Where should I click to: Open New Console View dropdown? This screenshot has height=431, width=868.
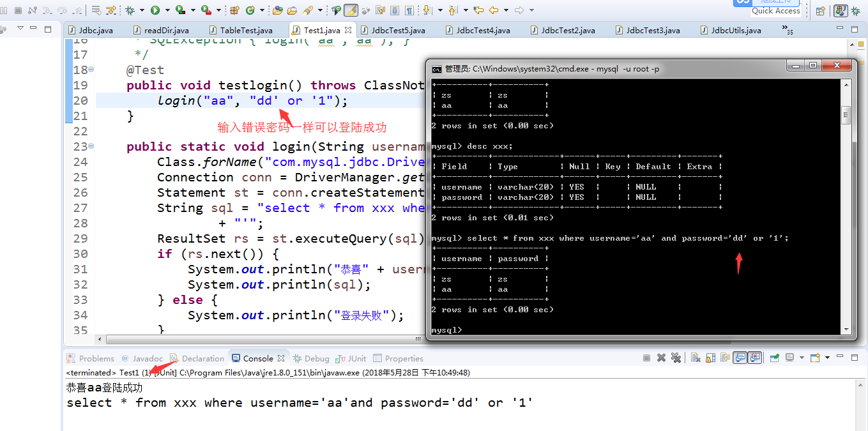pyautogui.click(x=827, y=358)
